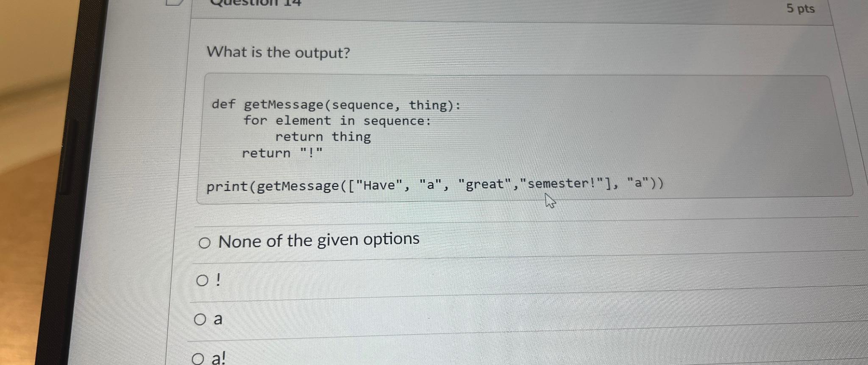Screen dimensions: 868x365
Task: Select the "!" answer choice
Action: tap(202, 280)
